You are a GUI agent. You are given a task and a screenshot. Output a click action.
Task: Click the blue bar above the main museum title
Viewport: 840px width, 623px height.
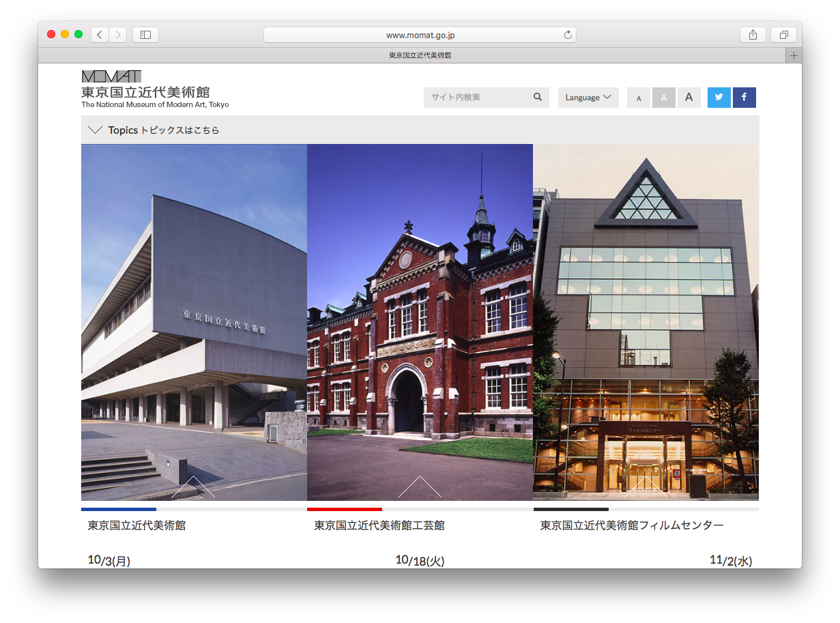[x=119, y=509]
